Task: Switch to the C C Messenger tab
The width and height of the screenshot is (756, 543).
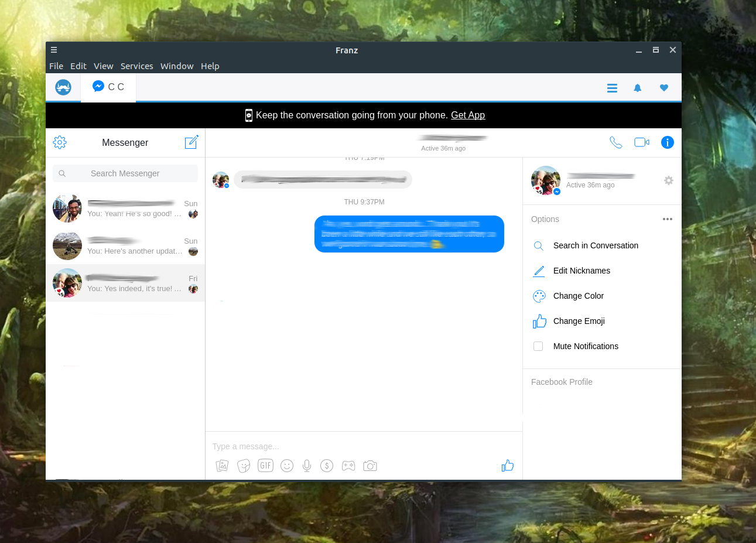Action: pyautogui.click(x=108, y=87)
